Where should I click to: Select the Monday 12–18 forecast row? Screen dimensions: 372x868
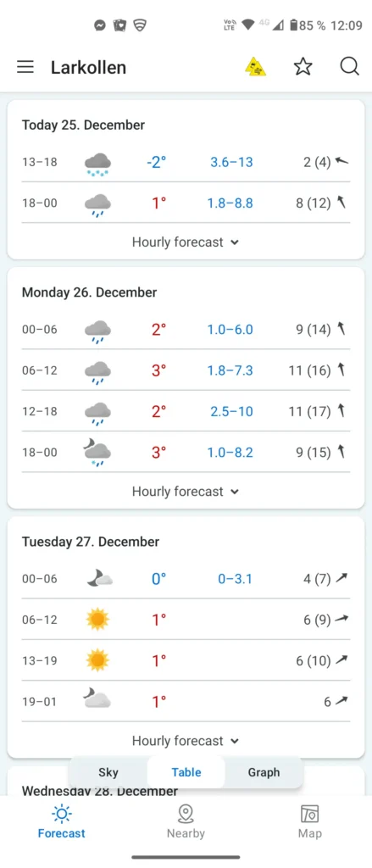tap(186, 411)
